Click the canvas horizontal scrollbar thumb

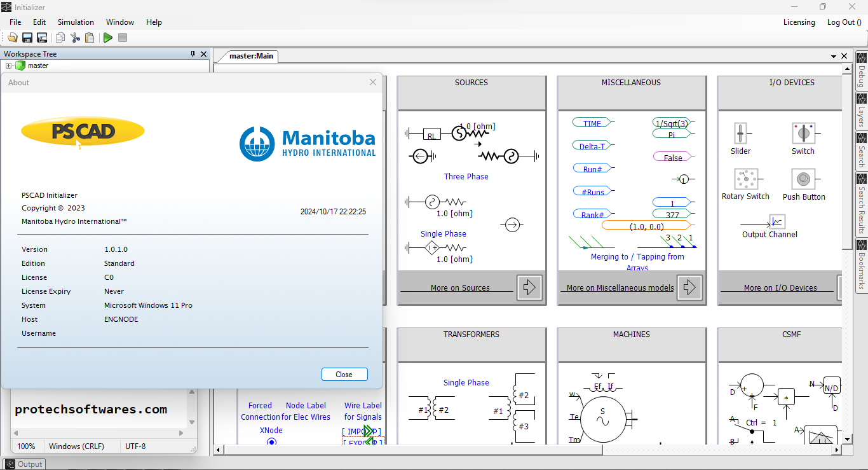click(414, 450)
